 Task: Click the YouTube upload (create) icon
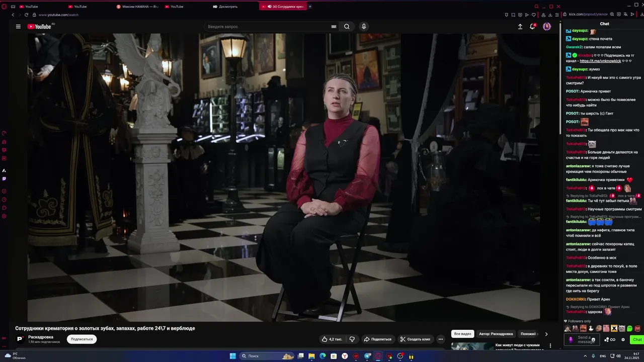tap(520, 27)
